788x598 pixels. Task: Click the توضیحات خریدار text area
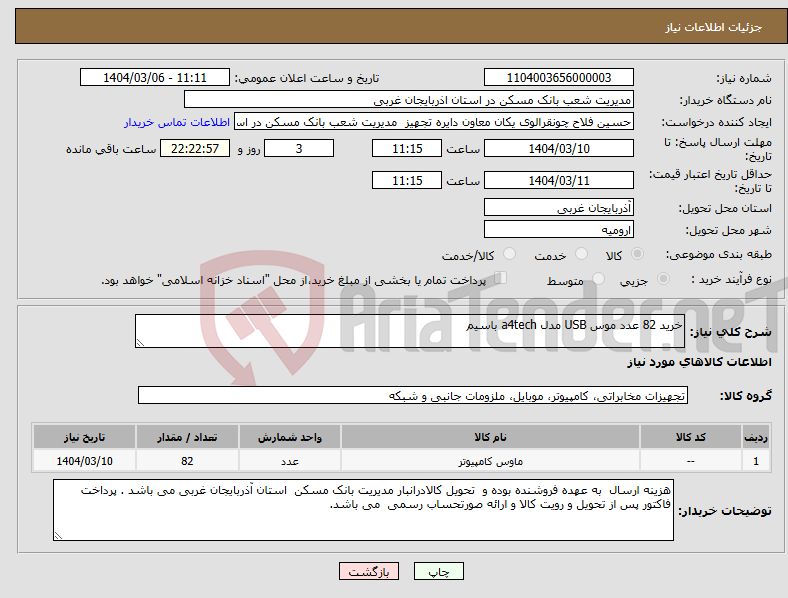(363, 510)
